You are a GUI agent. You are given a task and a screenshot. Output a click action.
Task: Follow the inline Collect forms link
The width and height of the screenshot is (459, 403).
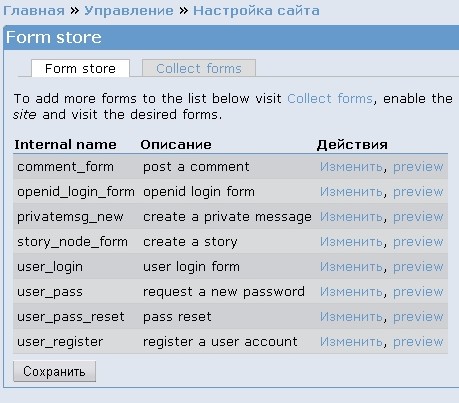pos(330,99)
